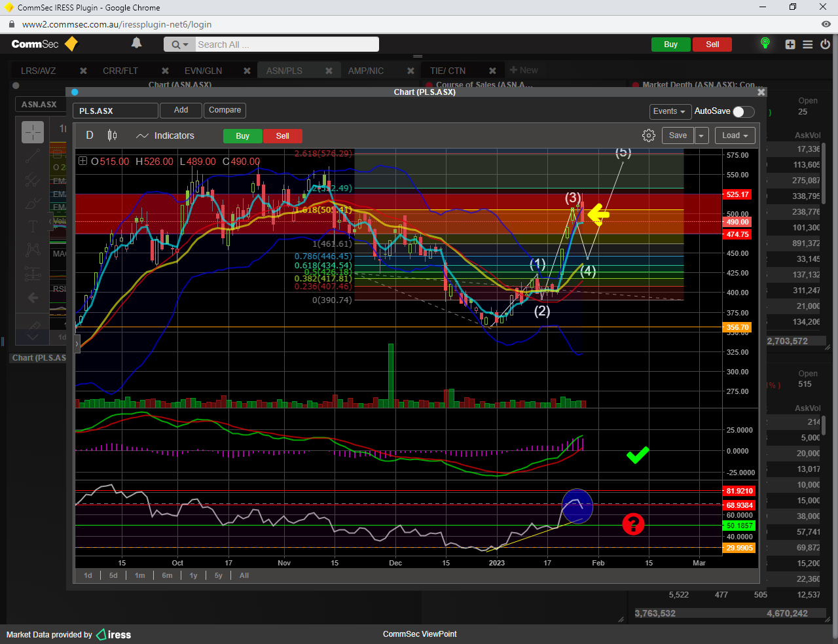This screenshot has height=644, width=838.
Task: Open the Indicators menu
Action: 165,135
